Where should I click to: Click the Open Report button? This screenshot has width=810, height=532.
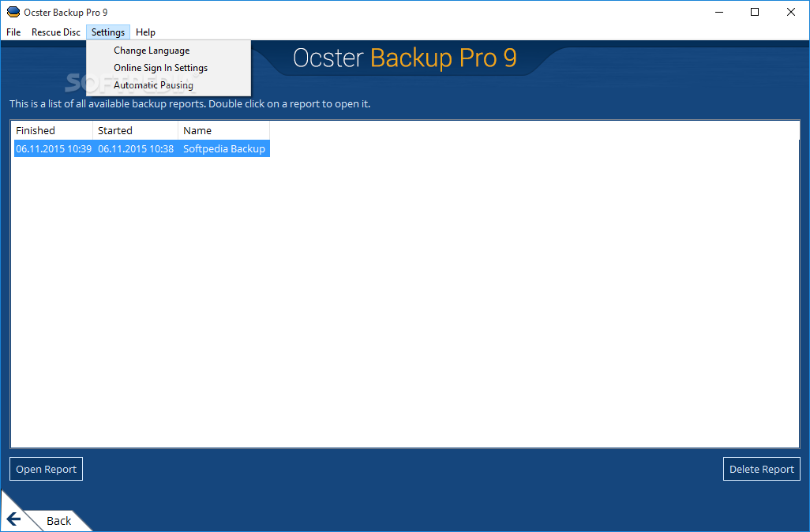click(46, 469)
